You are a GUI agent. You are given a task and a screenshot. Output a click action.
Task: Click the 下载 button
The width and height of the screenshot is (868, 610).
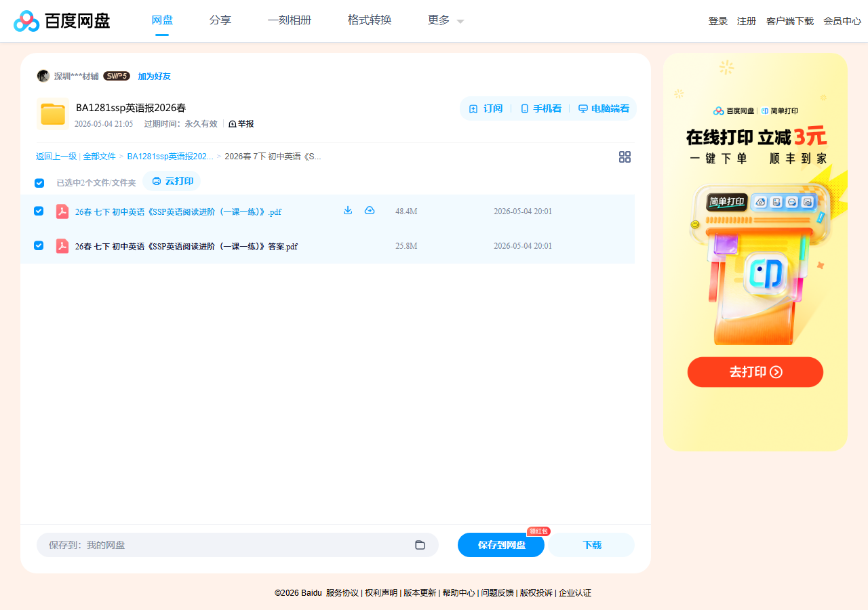tap(592, 545)
